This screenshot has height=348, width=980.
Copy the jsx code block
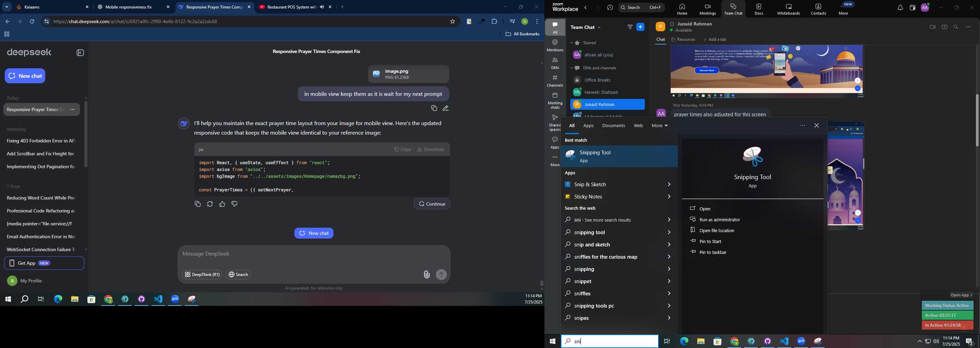coord(402,150)
